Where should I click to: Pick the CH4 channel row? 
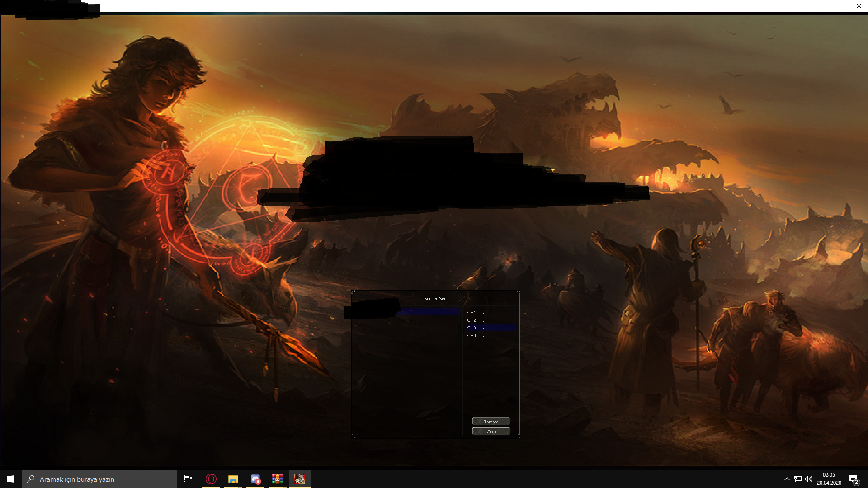(491, 336)
